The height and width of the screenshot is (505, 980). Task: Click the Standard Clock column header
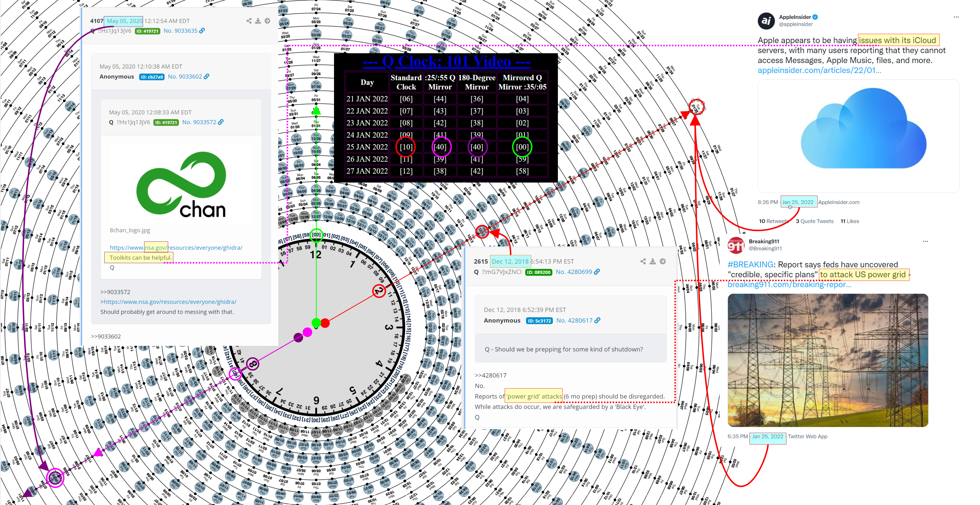click(x=406, y=82)
